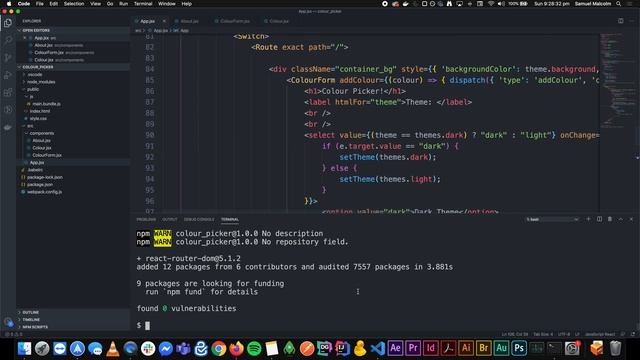Image resolution: width=640 pixels, height=360 pixels.
Task: Switch to the Colour.jsx editor tab
Action: pyautogui.click(x=279, y=21)
